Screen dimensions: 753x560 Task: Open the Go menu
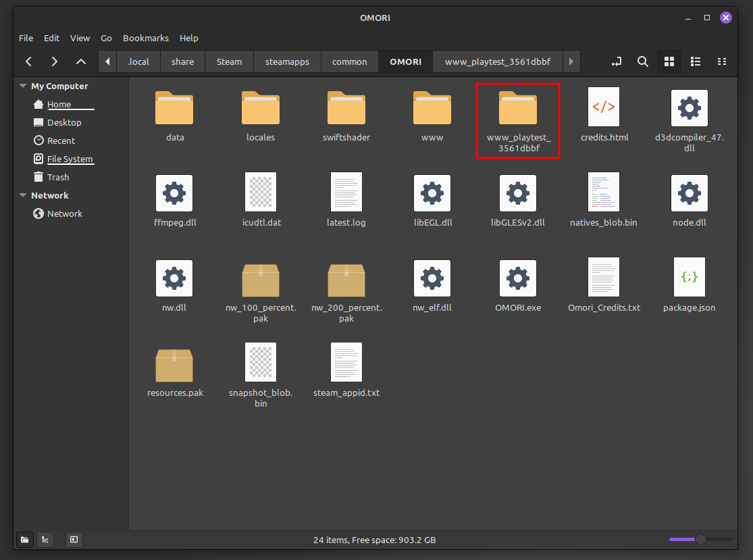[x=106, y=38]
